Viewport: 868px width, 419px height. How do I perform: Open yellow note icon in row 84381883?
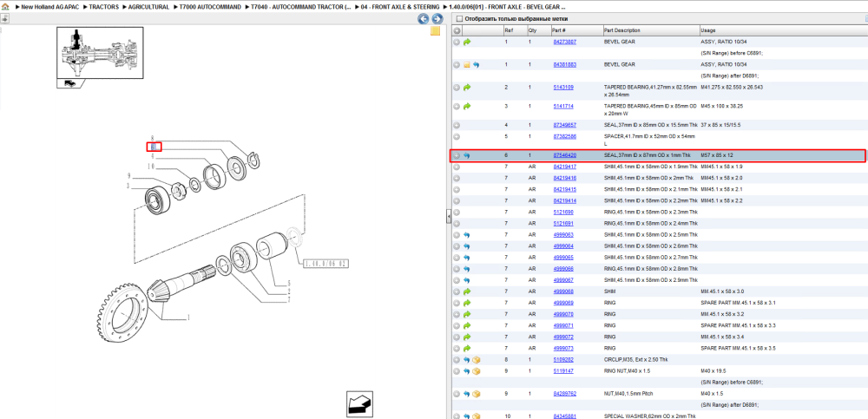click(467, 65)
